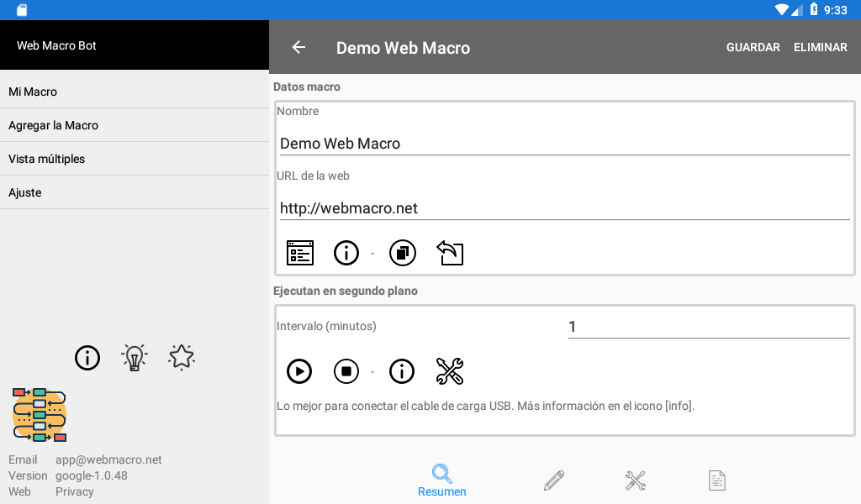Click the SD card status bar icon
The width and height of the screenshot is (861, 504).
coord(21,10)
